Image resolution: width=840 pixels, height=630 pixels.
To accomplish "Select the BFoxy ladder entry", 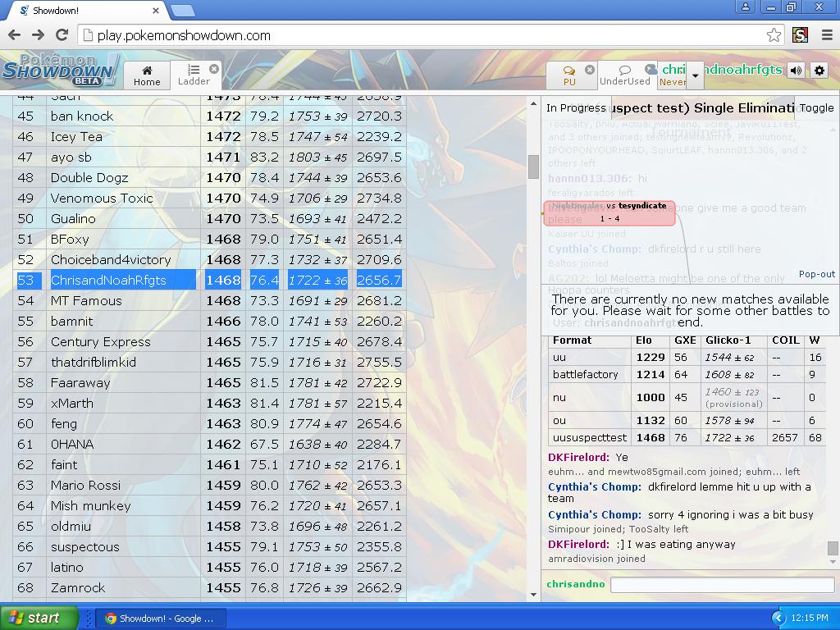I will (x=209, y=239).
